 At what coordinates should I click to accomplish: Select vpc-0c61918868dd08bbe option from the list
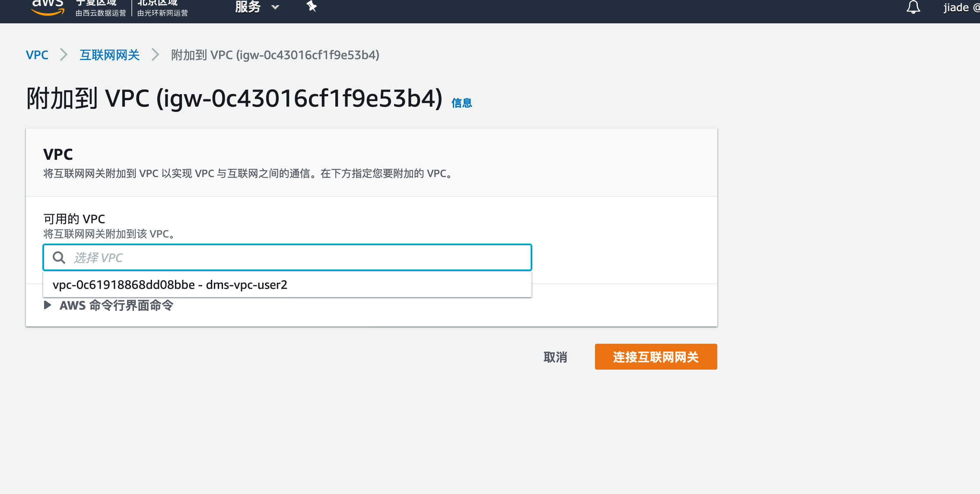pyautogui.click(x=170, y=285)
